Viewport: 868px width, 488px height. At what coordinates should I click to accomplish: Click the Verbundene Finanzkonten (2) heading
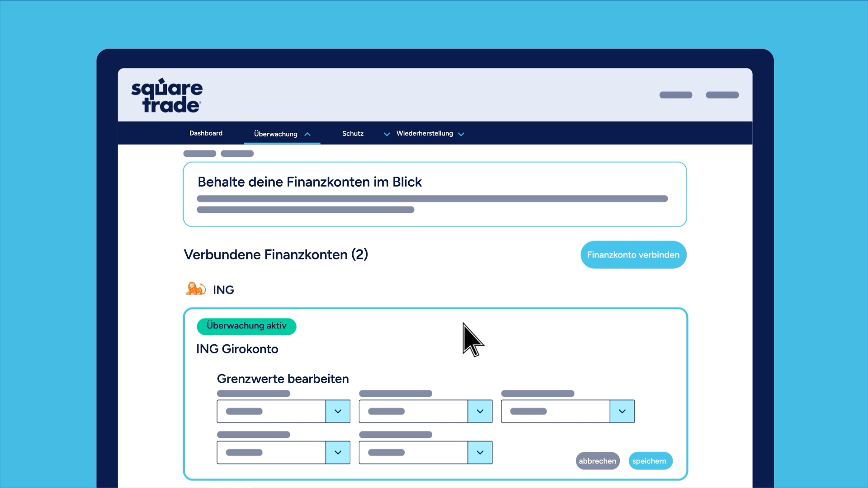pos(276,254)
